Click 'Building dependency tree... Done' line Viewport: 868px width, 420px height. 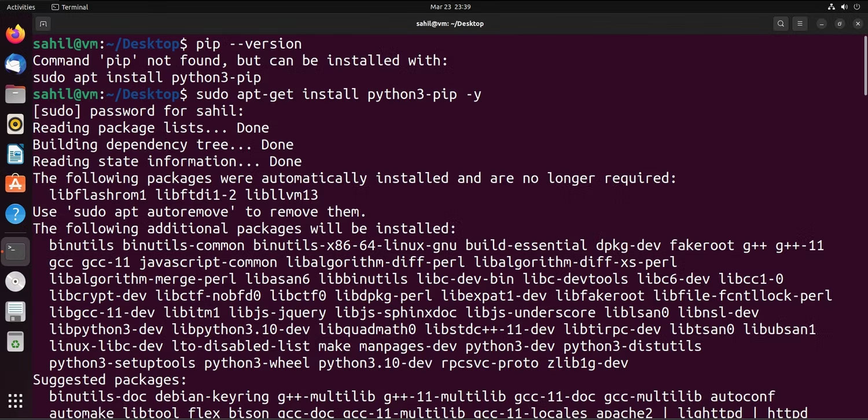(163, 145)
